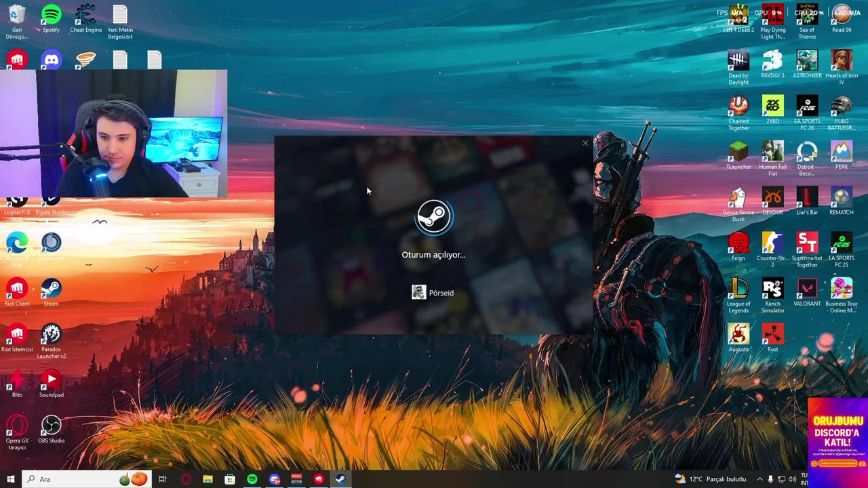Switch to Steam on the taskbar
The width and height of the screenshot is (868, 488).
(340, 479)
